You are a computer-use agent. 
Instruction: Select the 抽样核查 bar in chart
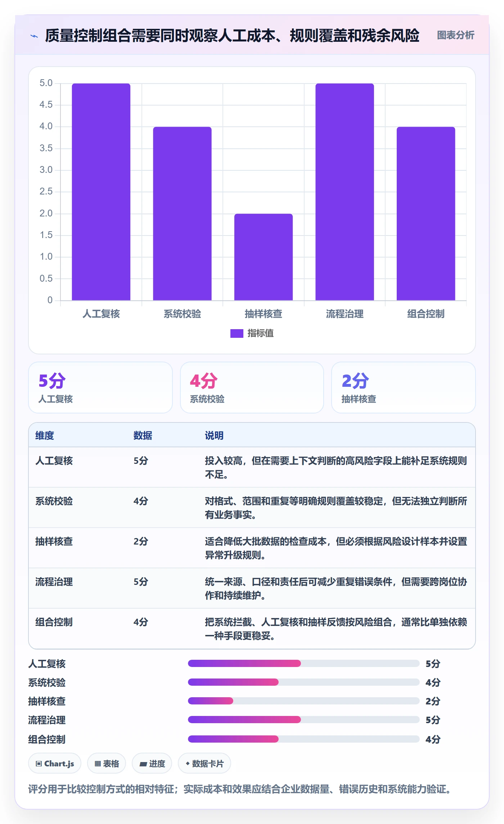click(264, 257)
